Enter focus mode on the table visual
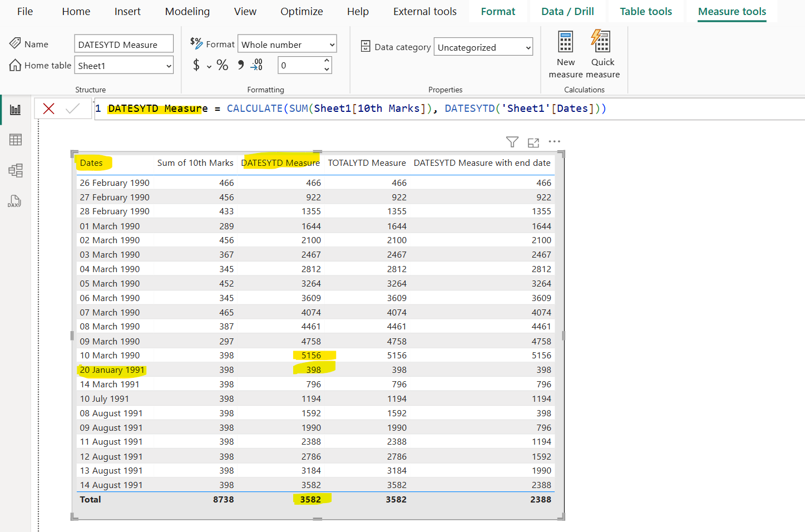Viewport: 805px width, 532px height. [533, 142]
